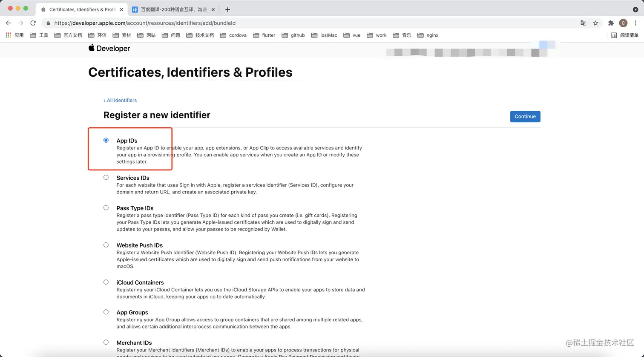644x357 pixels.
Task: Click the 应用 apps bookmark label
Action: [x=19, y=35]
